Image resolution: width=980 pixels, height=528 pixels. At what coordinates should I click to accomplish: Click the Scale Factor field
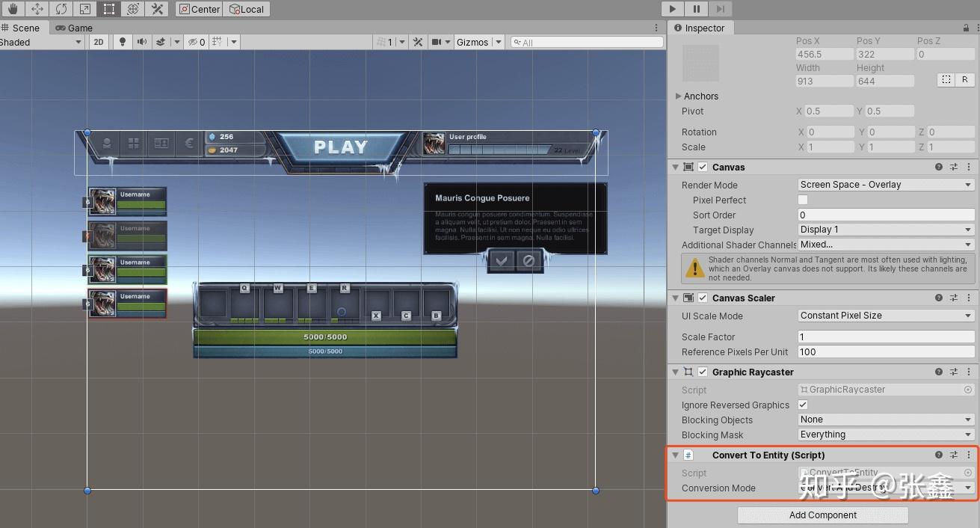(887, 337)
